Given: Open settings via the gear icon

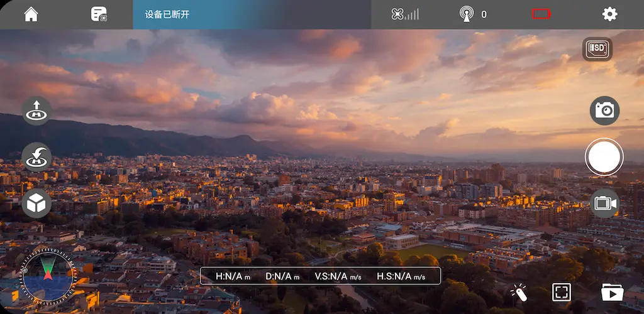Looking at the screenshot, I should pyautogui.click(x=609, y=14).
